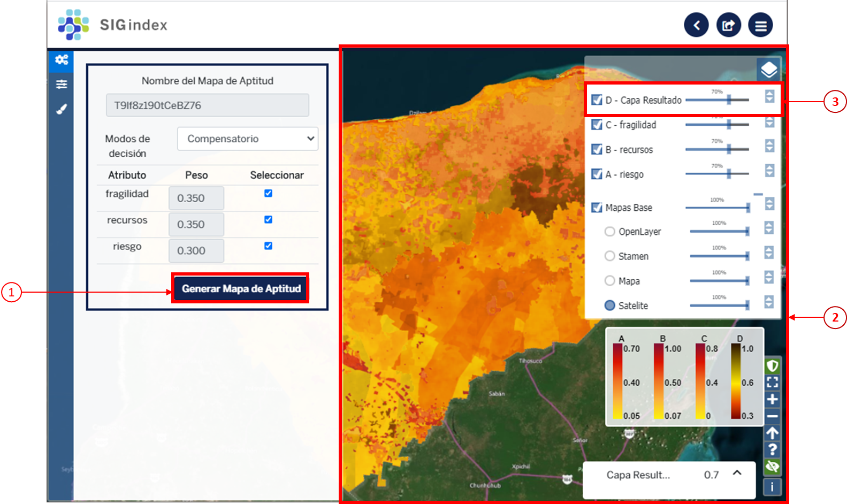Viewport: 847px width, 504px height.
Task: Click the up arrow map button
Action: (x=772, y=433)
